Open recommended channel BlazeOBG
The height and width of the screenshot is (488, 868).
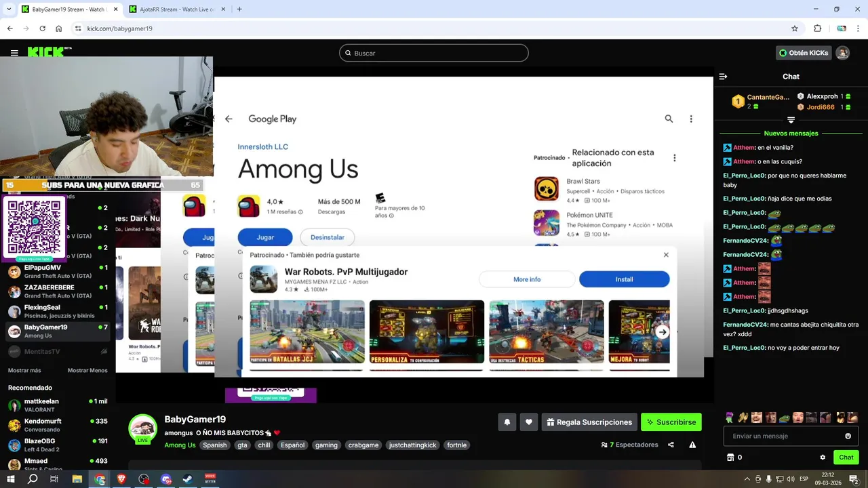[58, 445]
